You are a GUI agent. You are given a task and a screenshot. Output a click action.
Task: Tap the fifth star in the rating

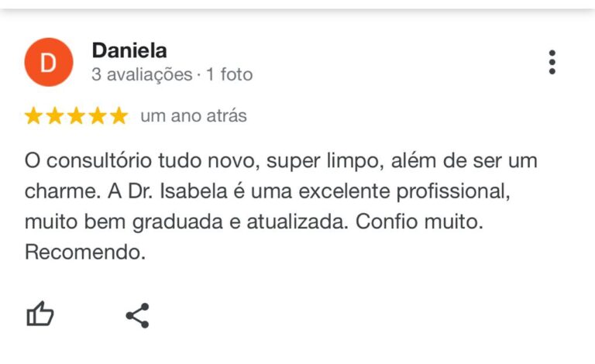click(x=118, y=116)
